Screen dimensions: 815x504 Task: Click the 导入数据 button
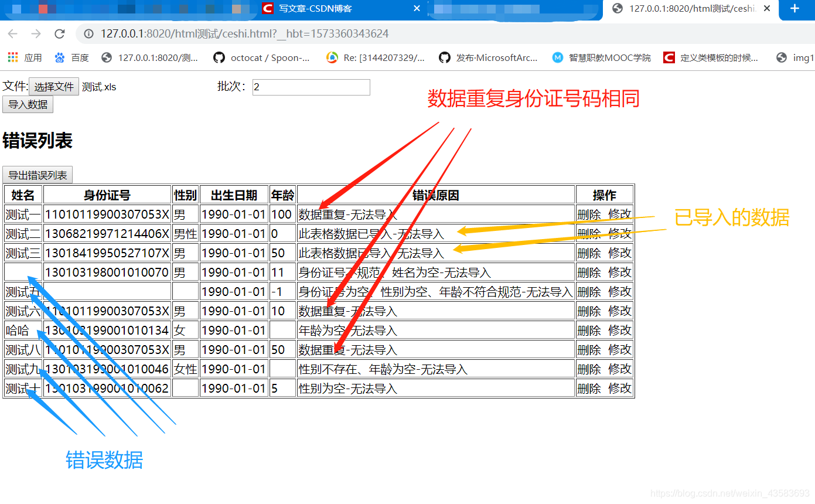(x=28, y=105)
